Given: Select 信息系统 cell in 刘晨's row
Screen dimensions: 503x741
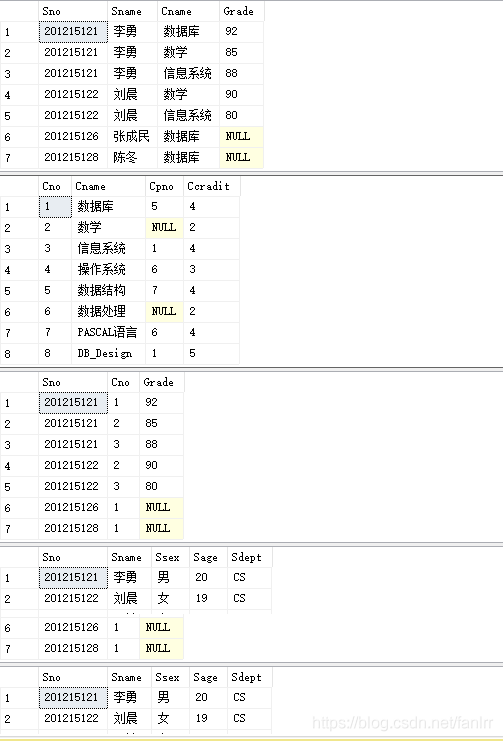Looking at the screenshot, I should (188, 115).
